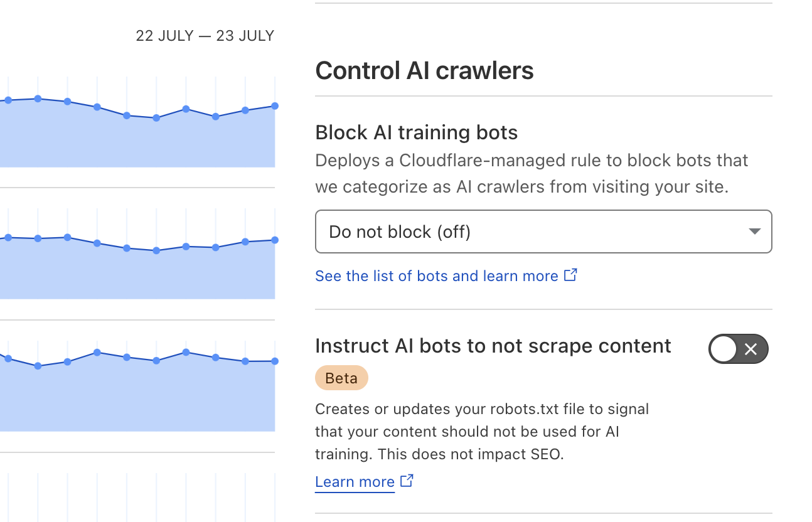Open See the list of bots link
This screenshot has height=522, width=812.
point(436,276)
